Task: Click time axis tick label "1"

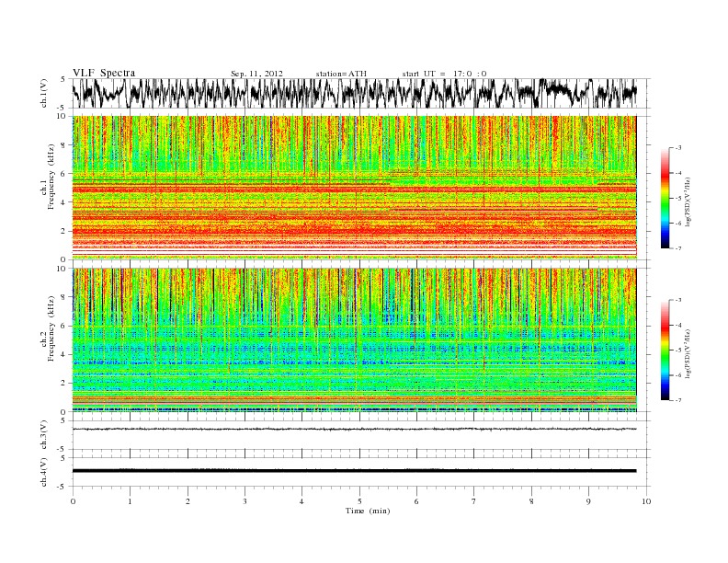Action: click(x=130, y=501)
